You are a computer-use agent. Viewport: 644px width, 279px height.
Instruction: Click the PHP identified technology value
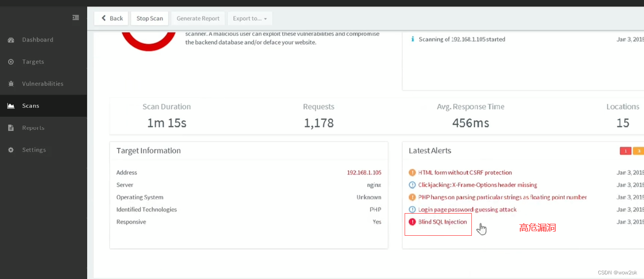376,209
